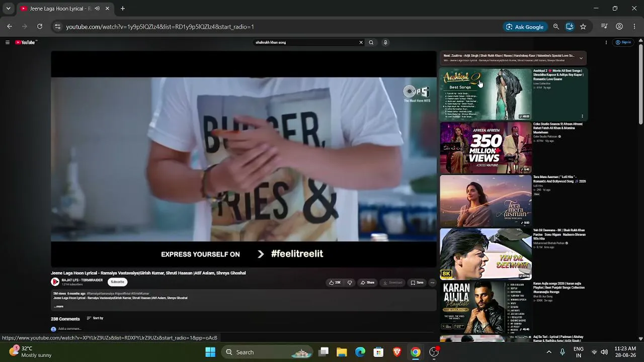
Task: Open the RAJAT LFS channel avatar
Action: [55, 282]
